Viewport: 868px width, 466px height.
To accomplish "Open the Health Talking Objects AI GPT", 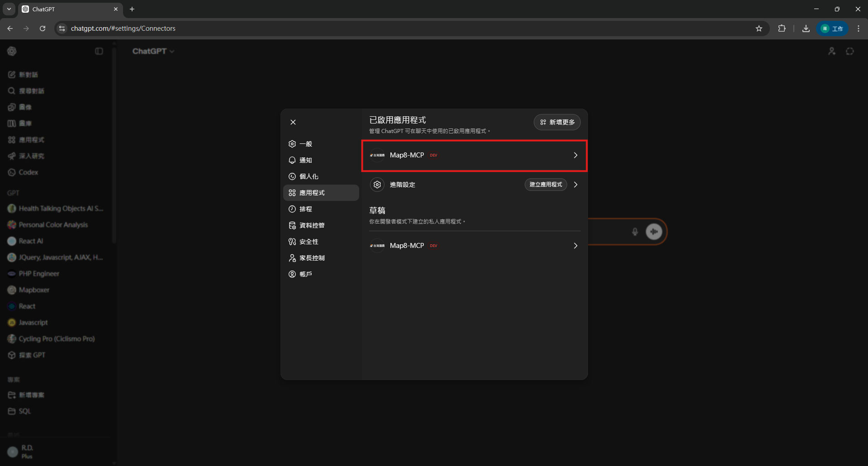I will [x=56, y=209].
